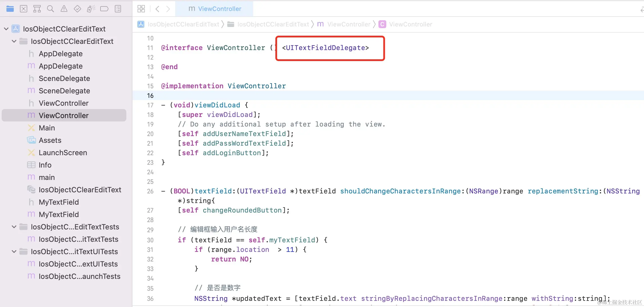Open the Assets catalog
This screenshot has width=644, height=307.
pos(50,140)
